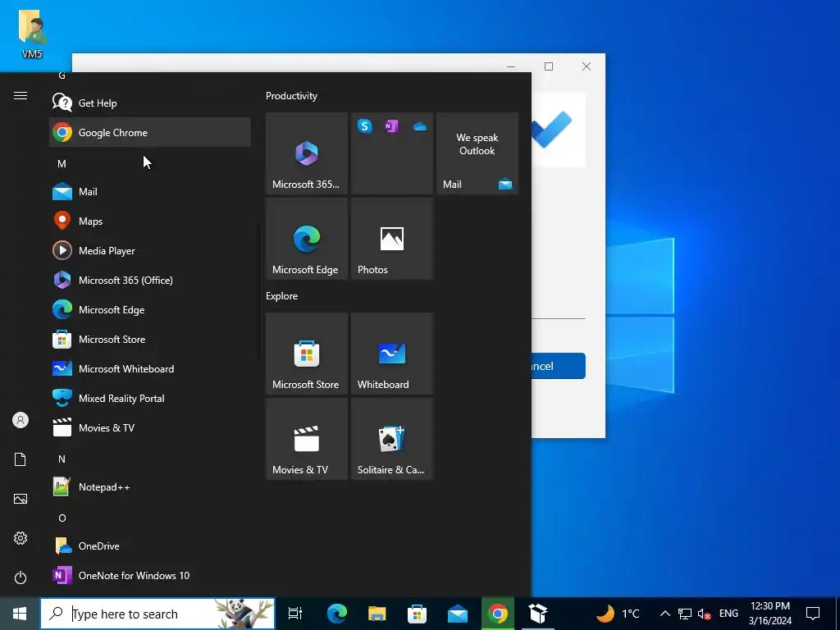Expand the Start menu hamburger button

[21, 96]
